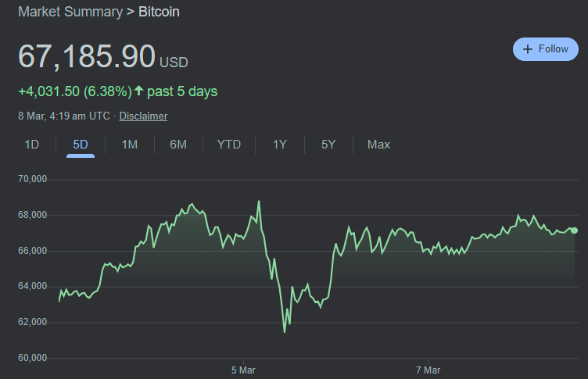Click the 7 Mar axis label
The image size is (588, 379).
pyautogui.click(x=428, y=370)
